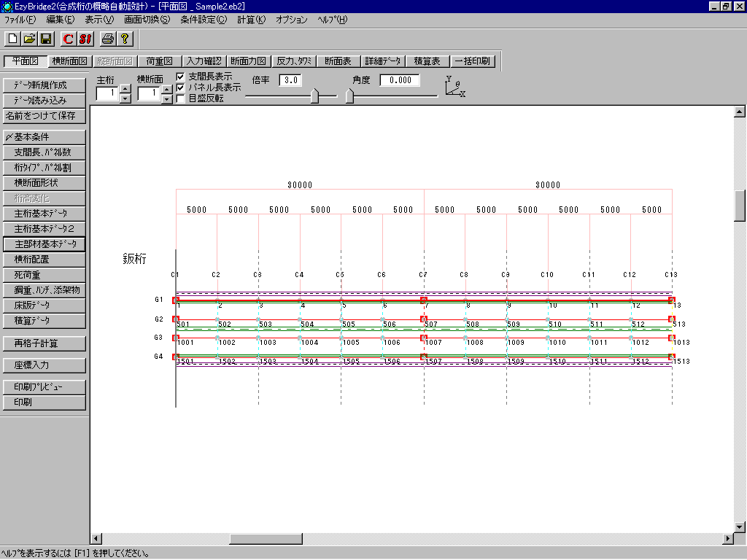Click the 再格子計算 button
This screenshot has width=747, height=560.
click(44, 343)
